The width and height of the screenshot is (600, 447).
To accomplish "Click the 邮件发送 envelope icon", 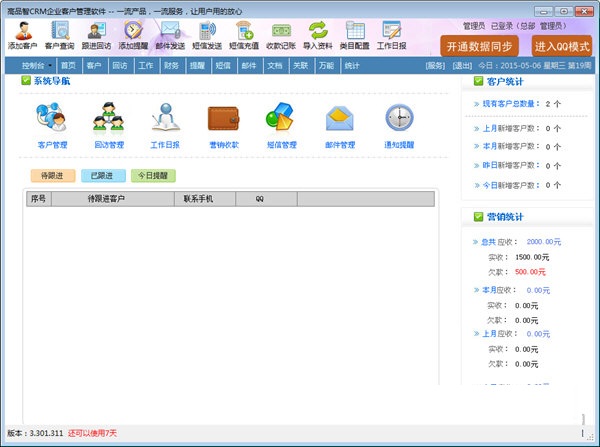I will click(x=170, y=35).
